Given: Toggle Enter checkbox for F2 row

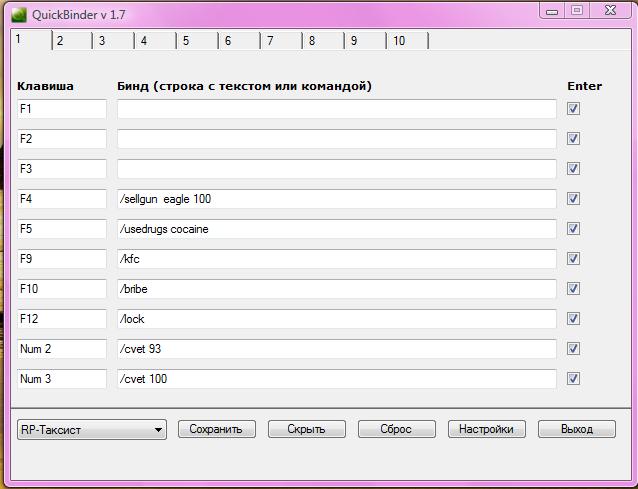Looking at the screenshot, I should tap(573, 139).
